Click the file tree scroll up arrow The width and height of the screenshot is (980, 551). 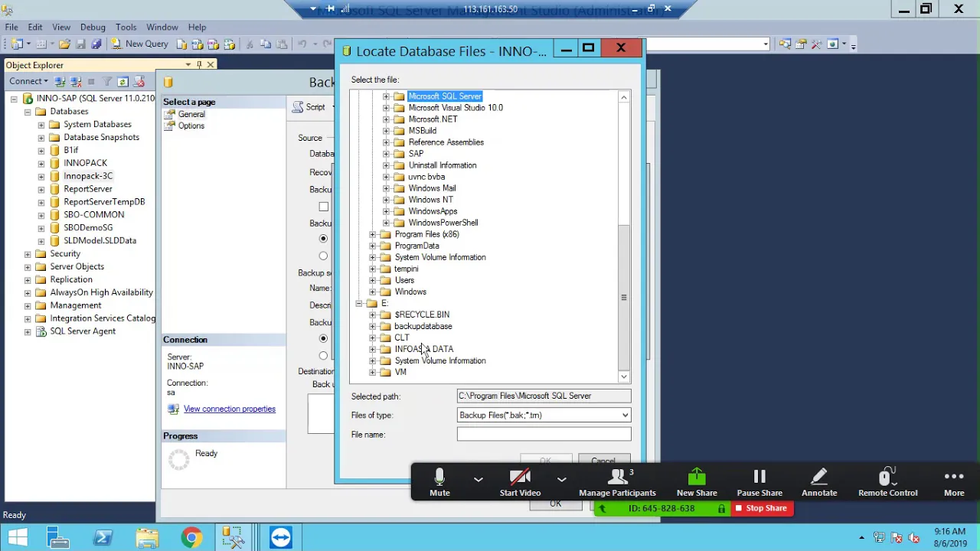click(x=624, y=97)
